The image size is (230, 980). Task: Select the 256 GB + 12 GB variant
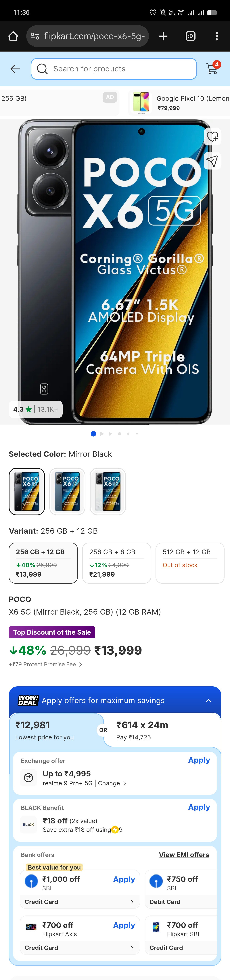[43, 563]
